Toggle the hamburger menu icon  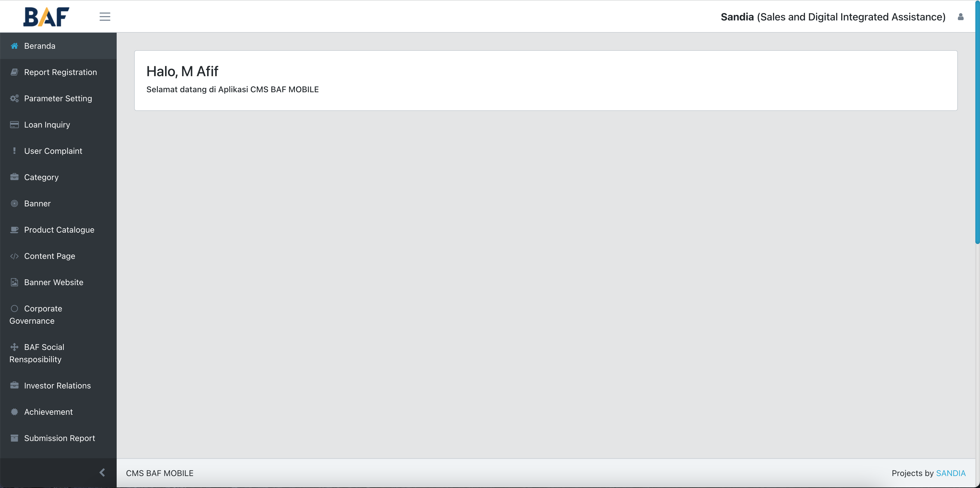(x=105, y=17)
